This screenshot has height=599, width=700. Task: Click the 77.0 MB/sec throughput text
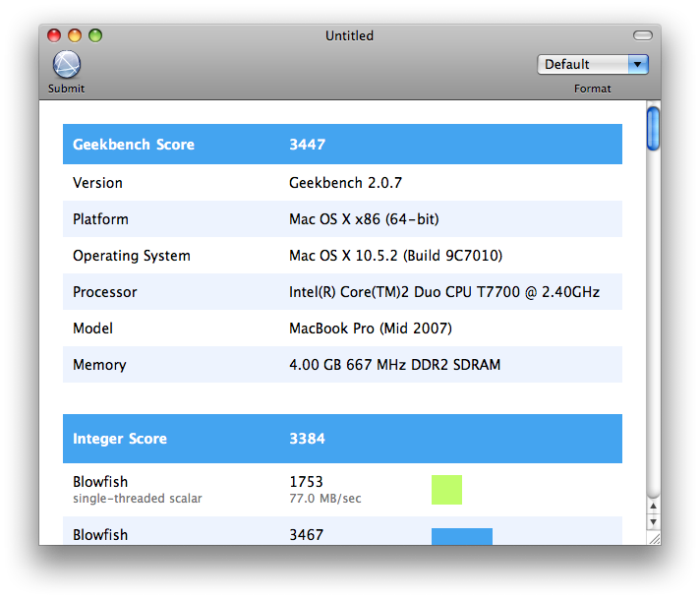(325, 499)
